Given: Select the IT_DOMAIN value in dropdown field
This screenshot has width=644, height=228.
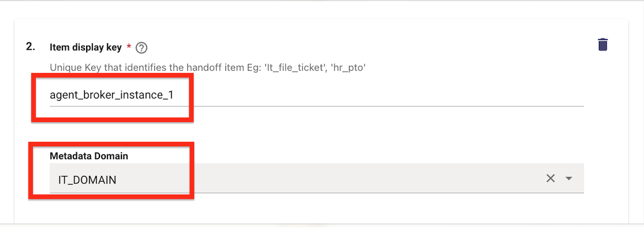Looking at the screenshot, I should point(87,179).
